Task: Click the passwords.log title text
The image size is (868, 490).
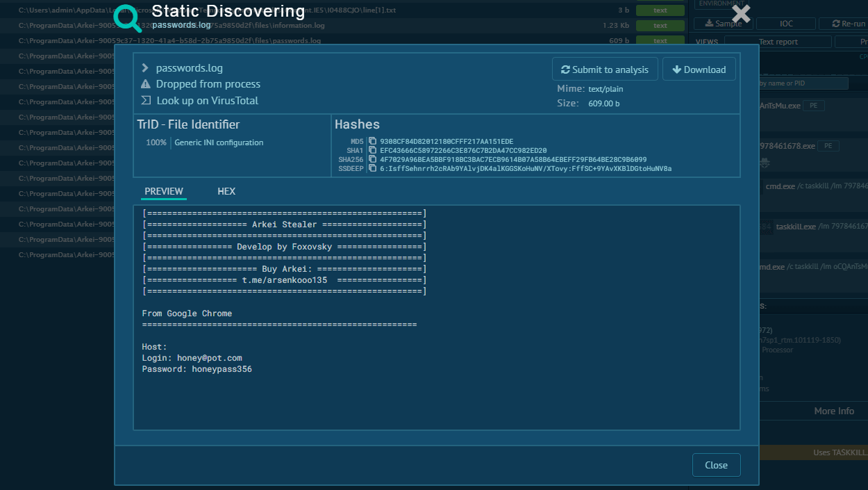Action: click(190, 68)
